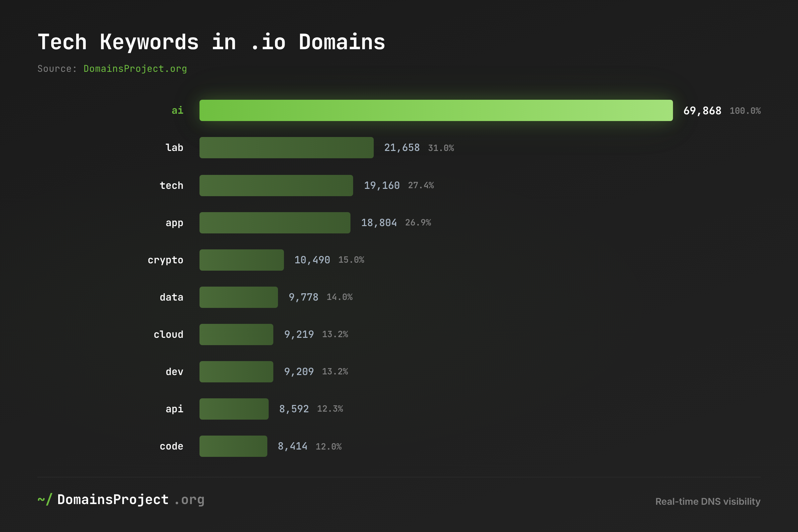Select the 'cloud' keyword label
This screenshot has height=532, width=798.
tap(168, 334)
